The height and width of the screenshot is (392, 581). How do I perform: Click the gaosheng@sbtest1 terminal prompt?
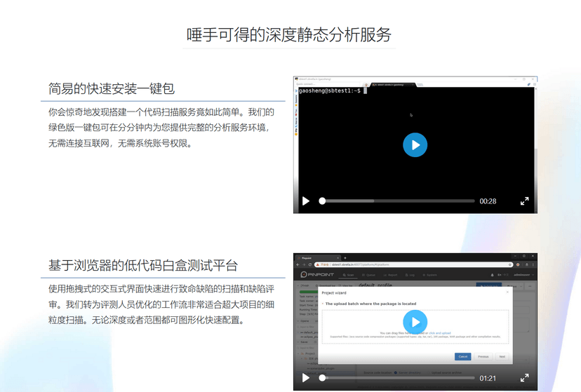pyautogui.click(x=330, y=91)
